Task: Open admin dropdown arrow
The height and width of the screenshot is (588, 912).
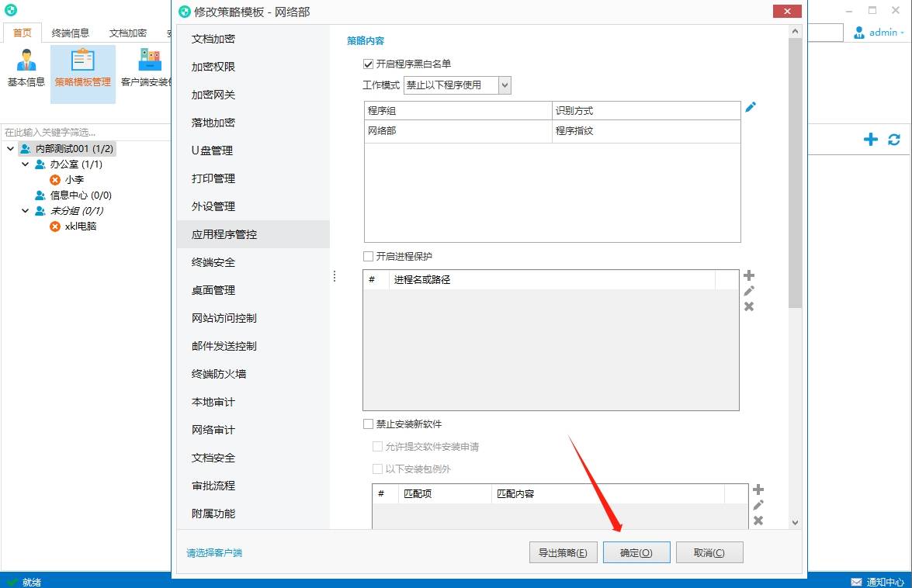Action: click(x=902, y=33)
